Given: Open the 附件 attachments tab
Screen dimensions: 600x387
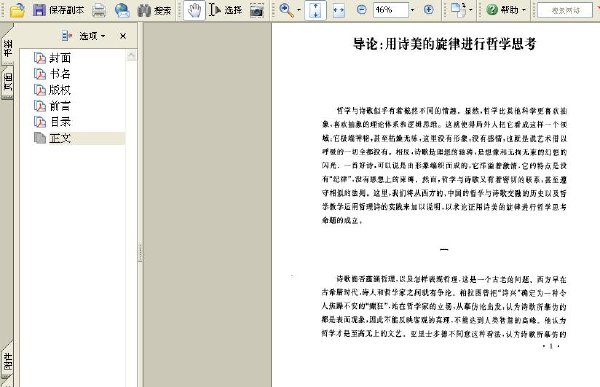Looking at the screenshot, I should pyautogui.click(x=8, y=361).
